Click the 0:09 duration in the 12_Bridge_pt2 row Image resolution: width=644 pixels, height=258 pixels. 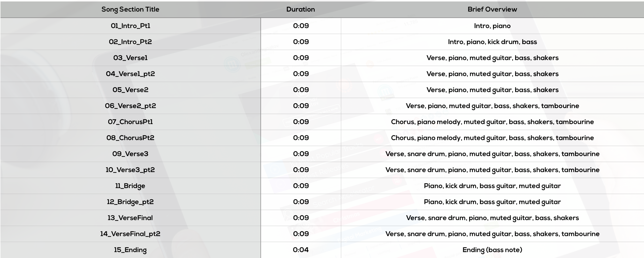pos(301,202)
